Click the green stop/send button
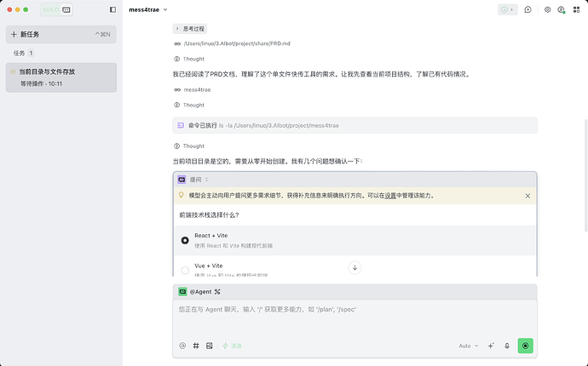 [x=526, y=346]
